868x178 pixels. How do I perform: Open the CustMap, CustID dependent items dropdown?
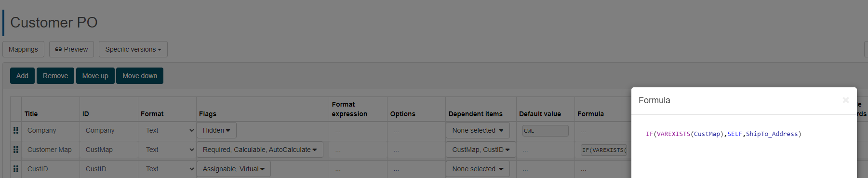click(x=481, y=150)
